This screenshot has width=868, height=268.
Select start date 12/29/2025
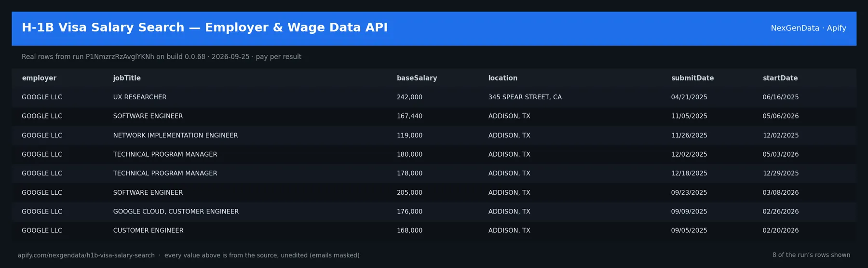click(x=780, y=174)
